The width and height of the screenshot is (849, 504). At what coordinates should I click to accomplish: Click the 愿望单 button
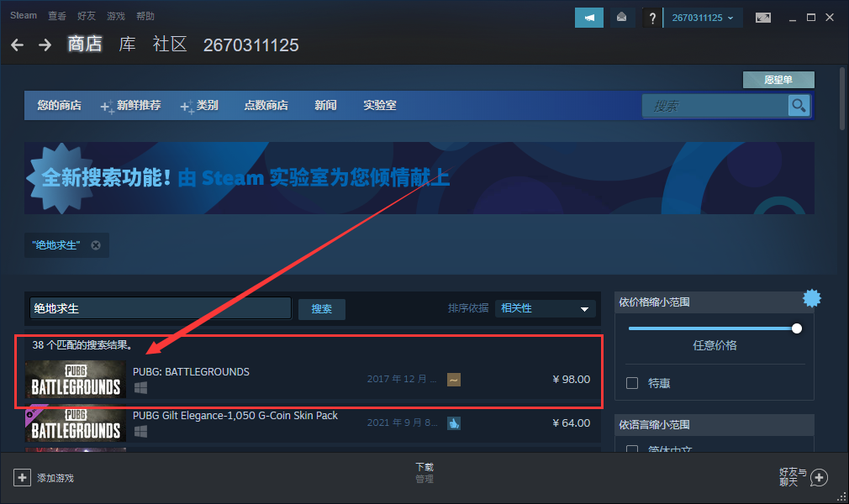click(778, 80)
